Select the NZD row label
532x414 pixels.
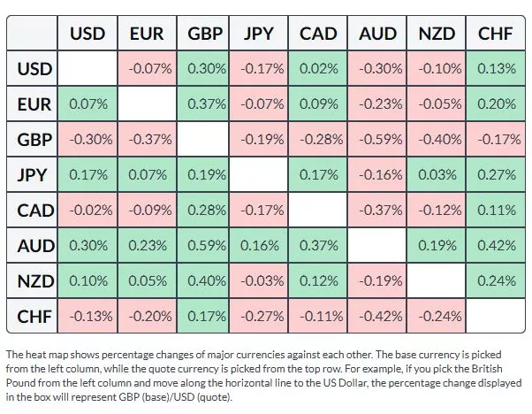point(34,281)
